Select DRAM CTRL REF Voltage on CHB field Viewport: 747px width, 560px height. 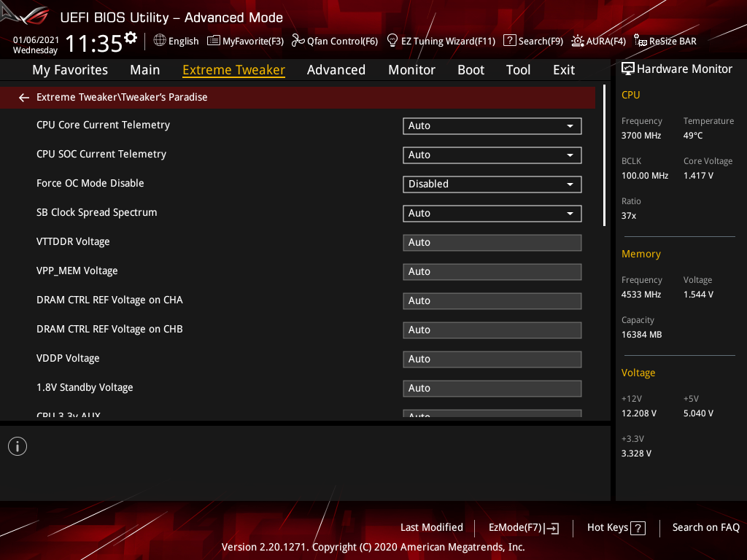(492, 330)
